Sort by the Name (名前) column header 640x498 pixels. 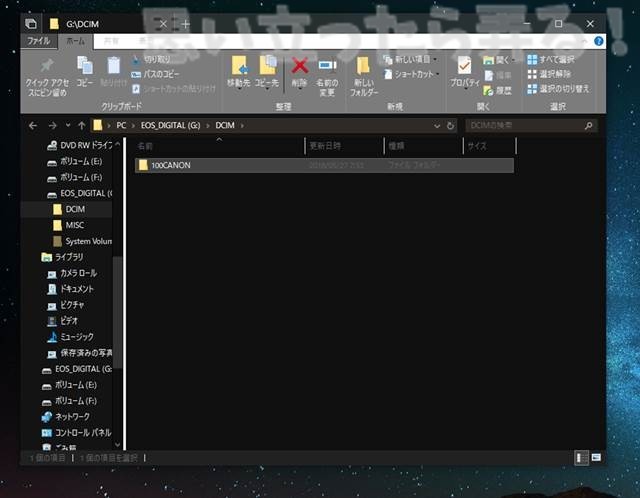(x=220, y=146)
